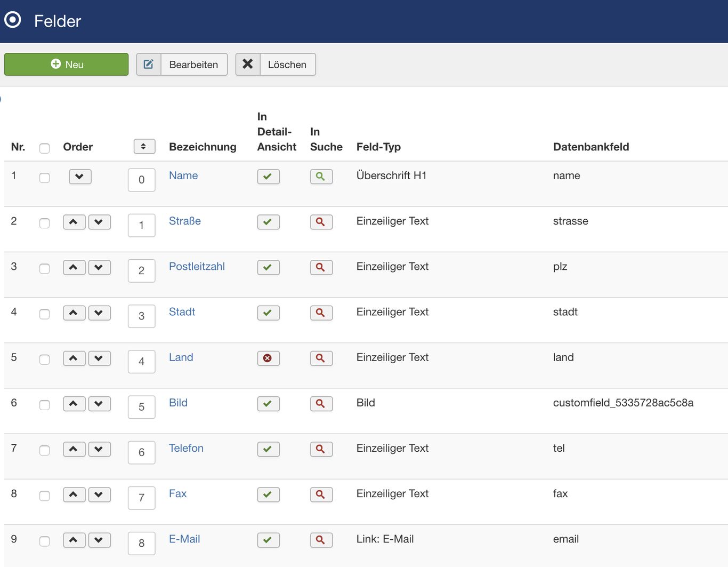Move the Land field up
The width and height of the screenshot is (728, 567).
pos(74,358)
